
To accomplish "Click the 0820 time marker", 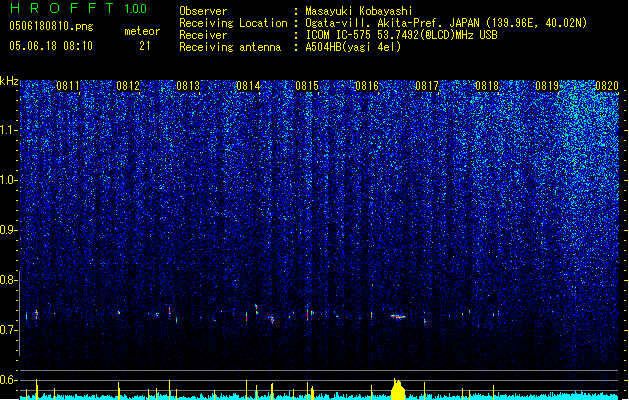I will click(607, 86).
